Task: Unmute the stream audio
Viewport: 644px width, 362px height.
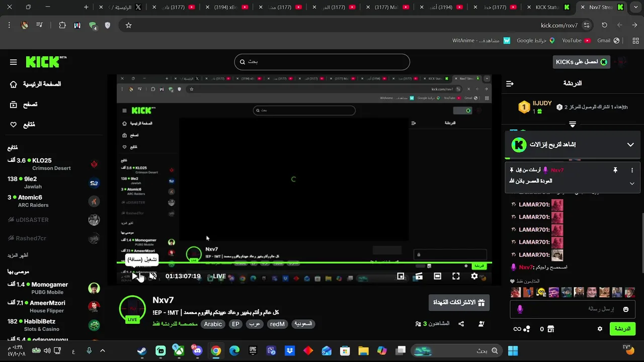Action: click(153, 276)
